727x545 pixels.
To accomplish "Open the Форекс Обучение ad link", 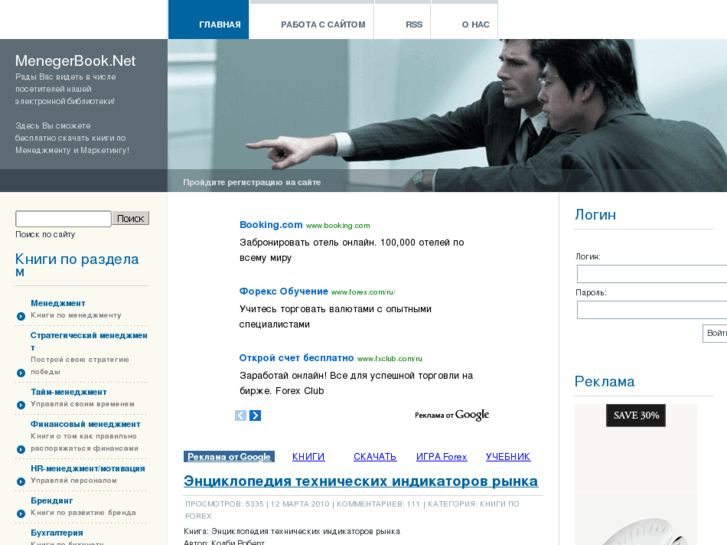I will coord(284,291).
